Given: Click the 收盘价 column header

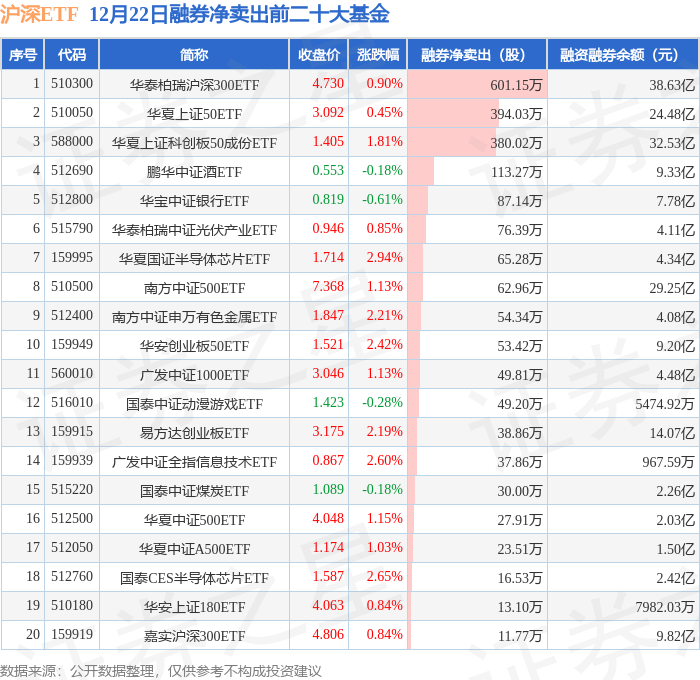Looking at the screenshot, I should tap(319, 54).
